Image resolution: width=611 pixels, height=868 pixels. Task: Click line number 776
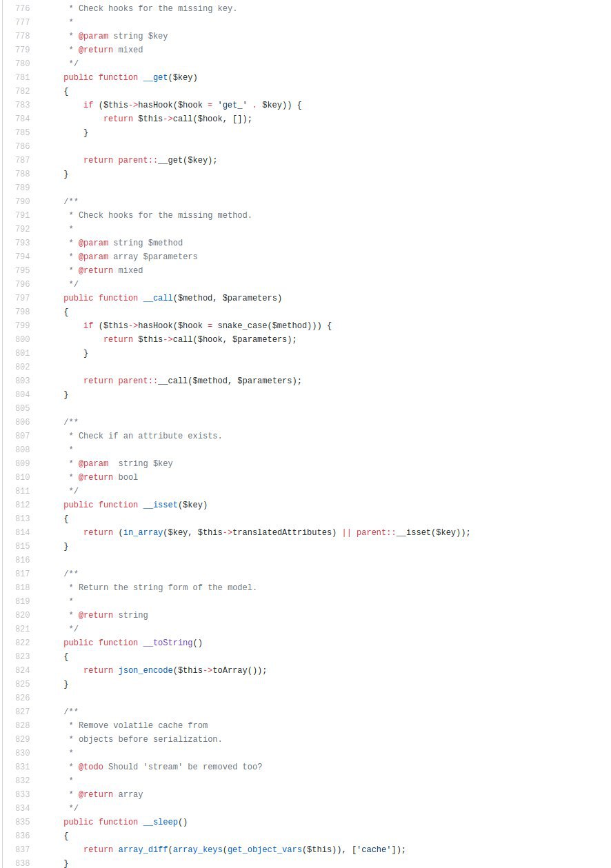click(x=22, y=8)
